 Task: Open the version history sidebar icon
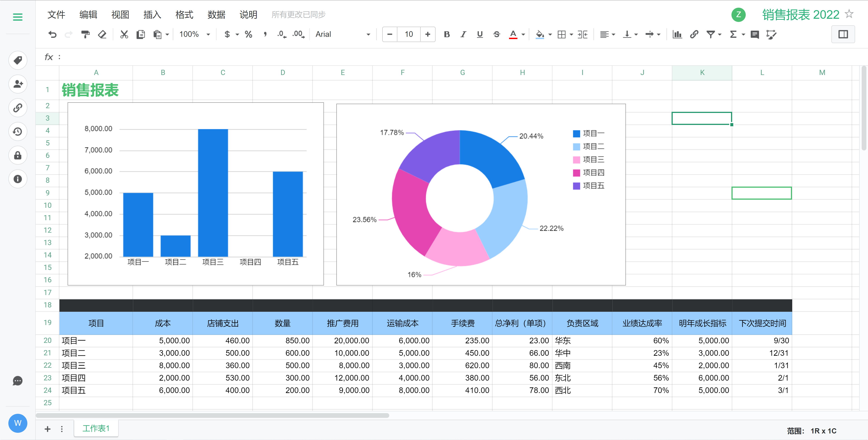tap(18, 132)
